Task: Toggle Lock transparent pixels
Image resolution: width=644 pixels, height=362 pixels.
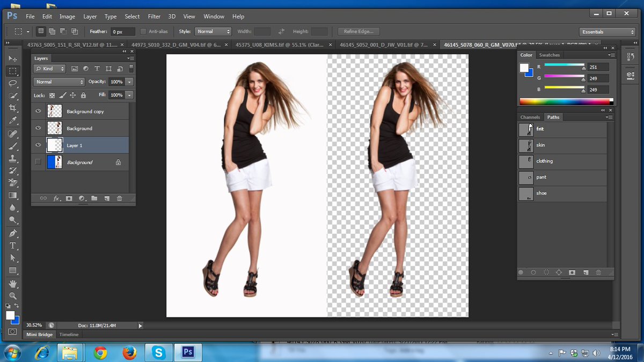Action: [x=52, y=95]
